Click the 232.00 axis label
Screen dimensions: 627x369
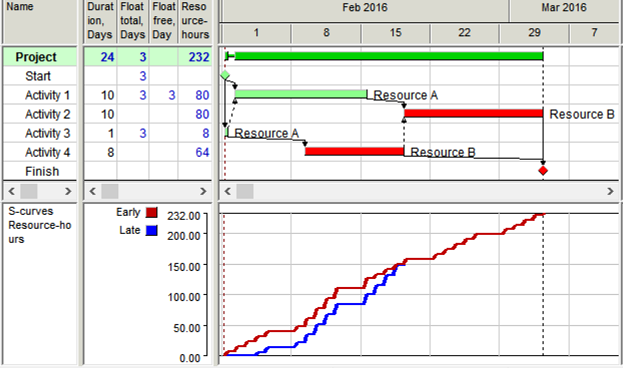point(184,216)
